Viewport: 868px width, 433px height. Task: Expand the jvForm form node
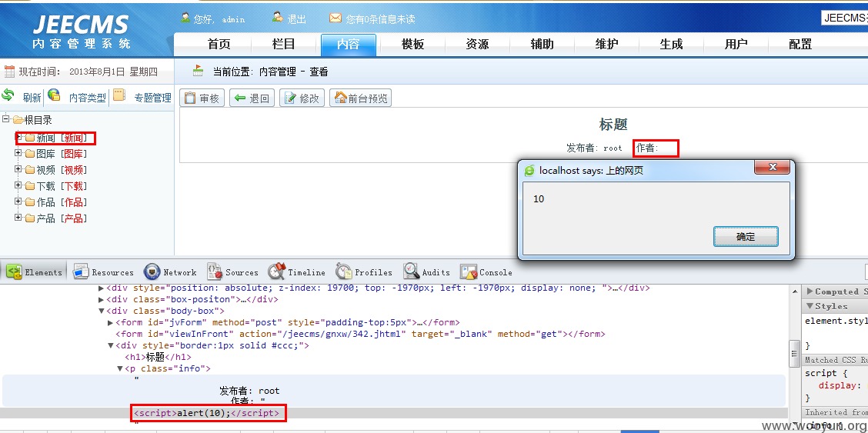pyautogui.click(x=110, y=322)
